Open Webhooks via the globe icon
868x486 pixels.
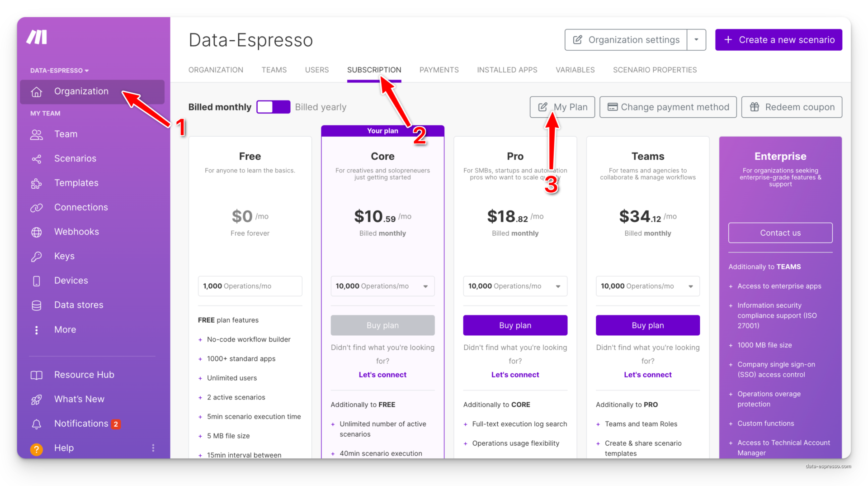[37, 232]
